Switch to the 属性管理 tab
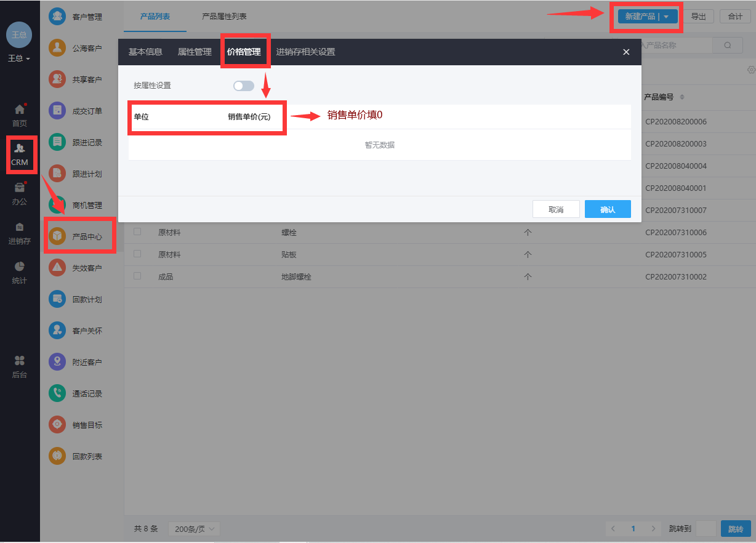Image resolution: width=756 pixels, height=543 pixels. (195, 52)
